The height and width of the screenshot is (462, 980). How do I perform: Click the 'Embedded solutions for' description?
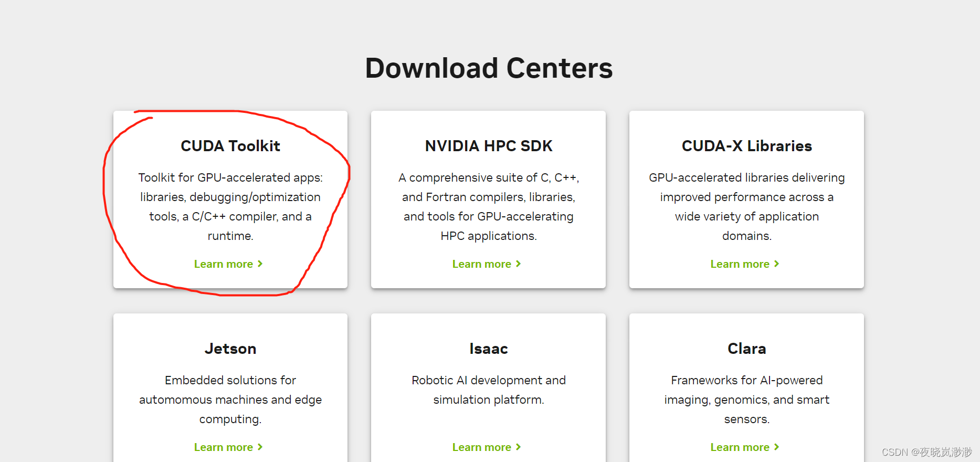coord(230,400)
